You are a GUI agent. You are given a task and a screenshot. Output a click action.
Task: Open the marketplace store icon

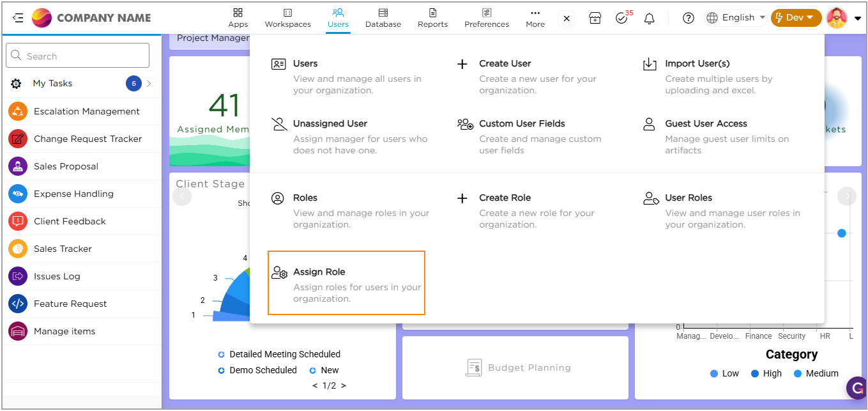[595, 19]
